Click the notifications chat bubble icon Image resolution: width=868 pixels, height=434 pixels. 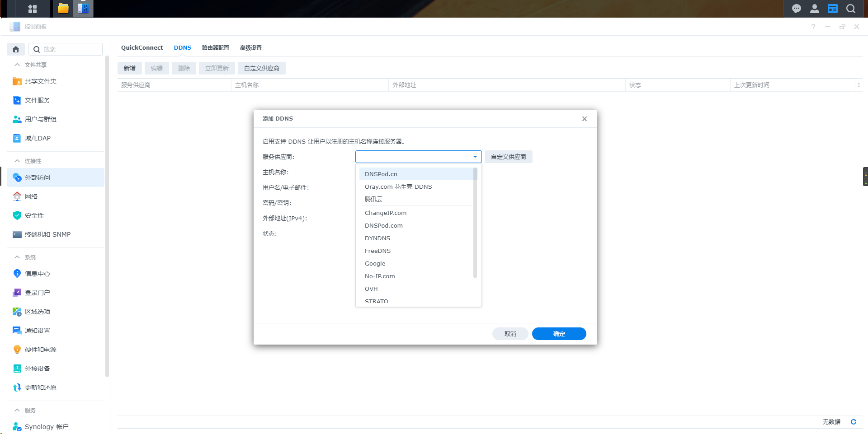(797, 9)
